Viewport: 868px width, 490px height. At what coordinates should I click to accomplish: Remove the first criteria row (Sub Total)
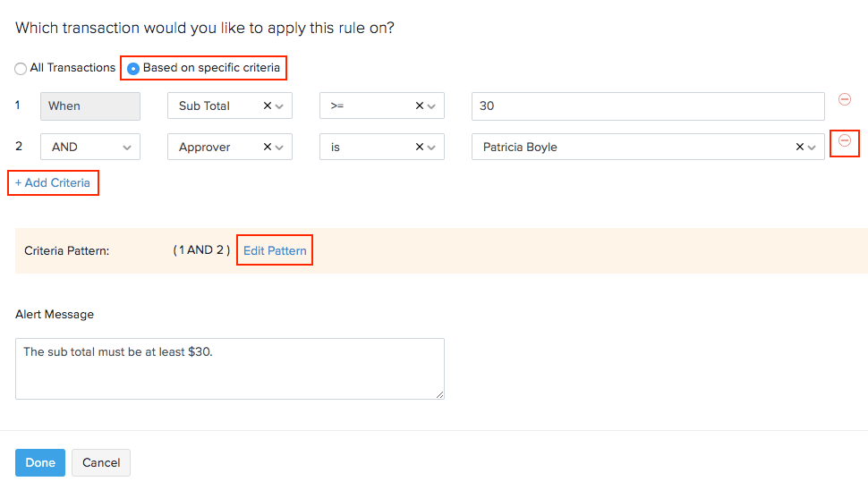(x=844, y=99)
